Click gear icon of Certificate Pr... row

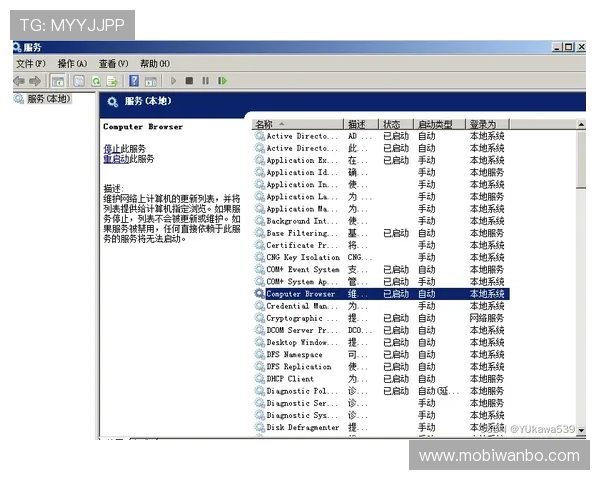click(260, 245)
